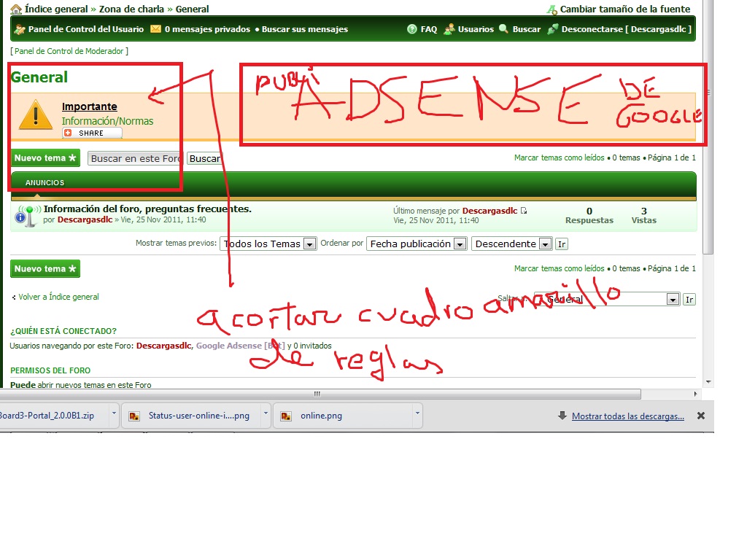Click the SHARE button

92,133
